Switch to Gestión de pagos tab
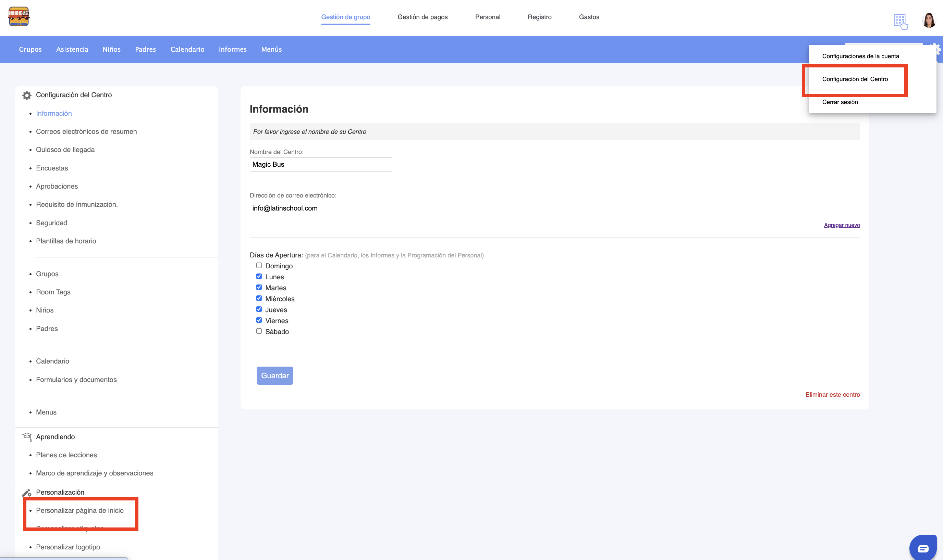943x560 pixels. click(422, 17)
